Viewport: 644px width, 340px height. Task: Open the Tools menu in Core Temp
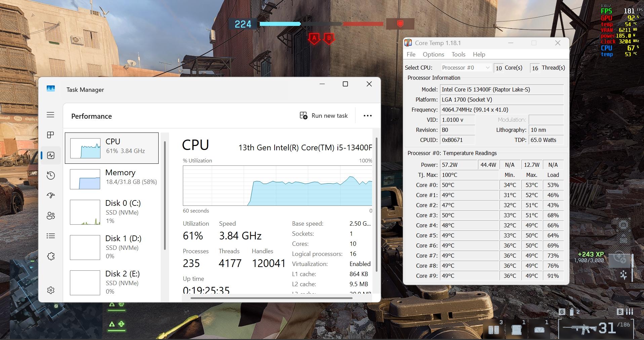click(x=458, y=54)
